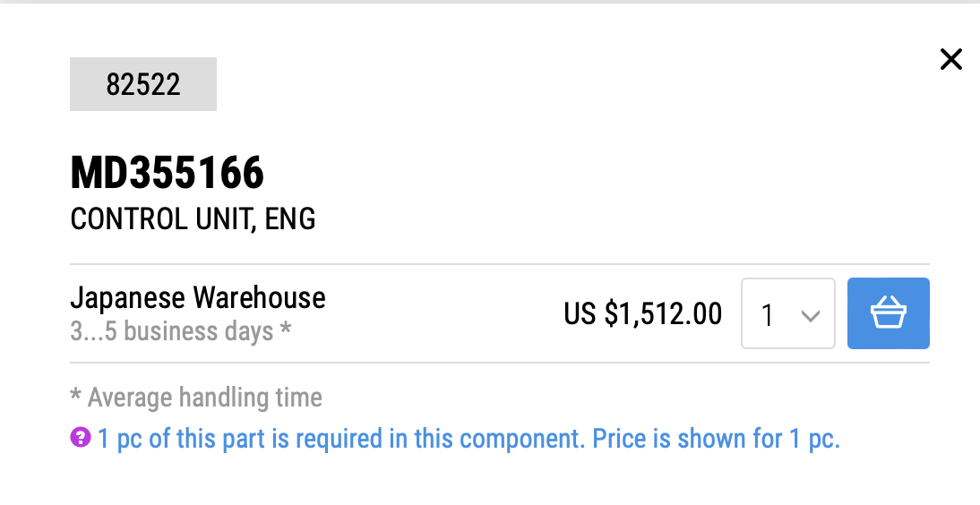Screen dimensions: 980x505
Task: Select the Japanese Warehouse row label
Action: pyautogui.click(x=197, y=297)
